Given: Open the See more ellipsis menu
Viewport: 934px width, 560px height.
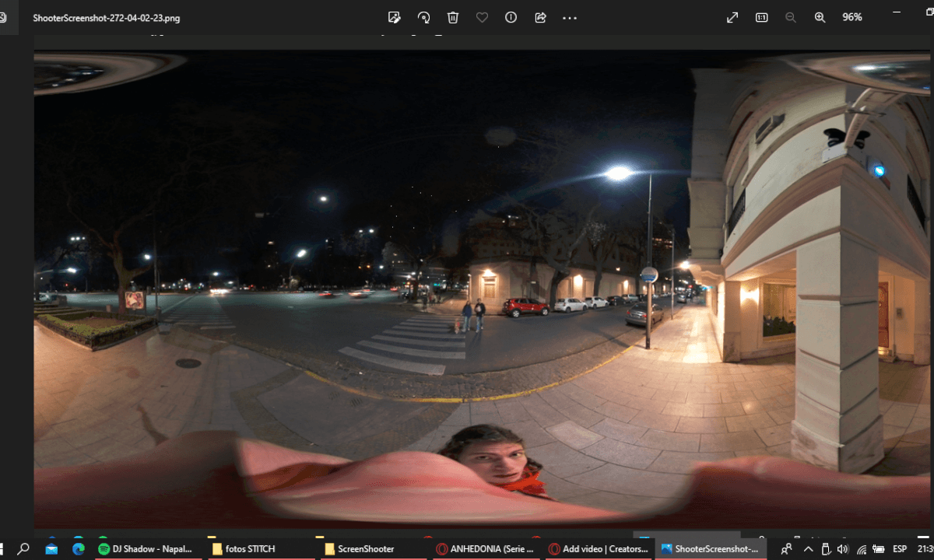Looking at the screenshot, I should point(570,17).
